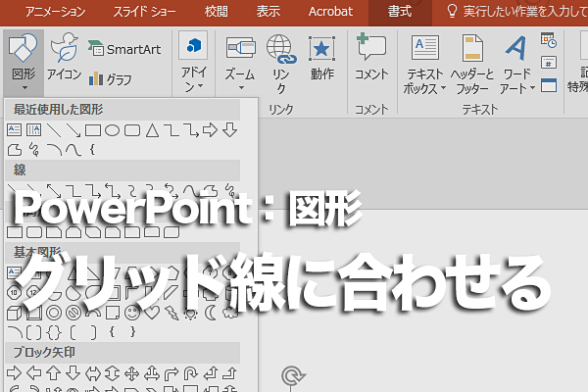Select bent right-turn arrow under ブロック矢印

171,373
